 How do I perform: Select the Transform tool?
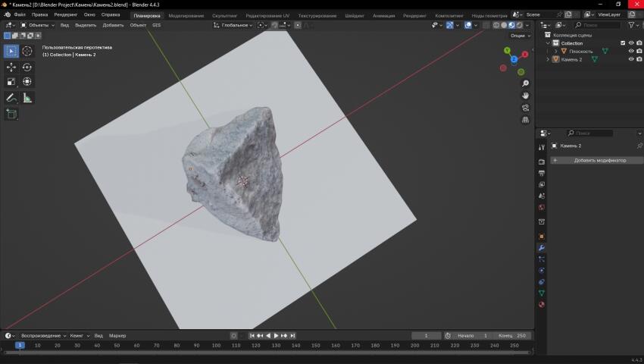pos(27,81)
